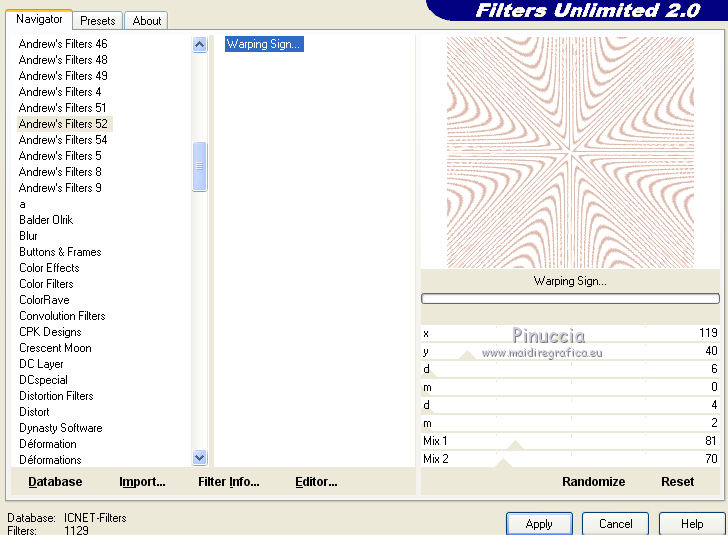Select Andrew's Filters 49 category
Image resolution: width=728 pixels, height=535 pixels.
[63, 76]
